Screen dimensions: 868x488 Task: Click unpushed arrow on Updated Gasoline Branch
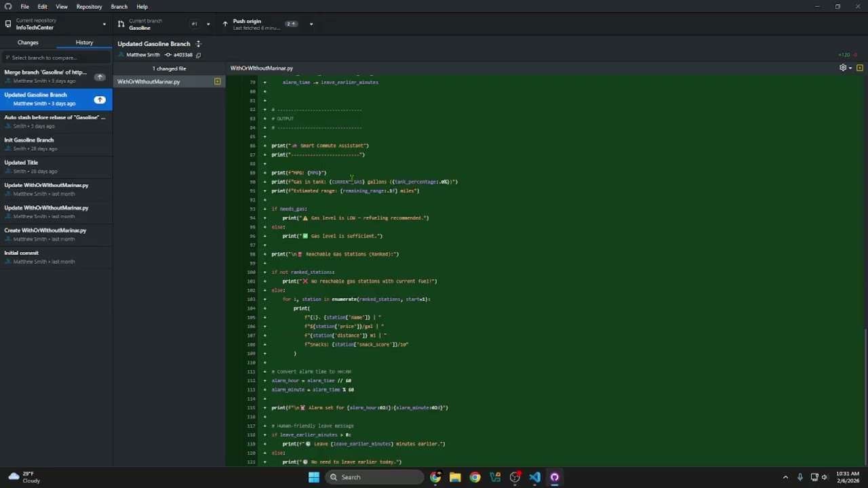[x=100, y=100]
